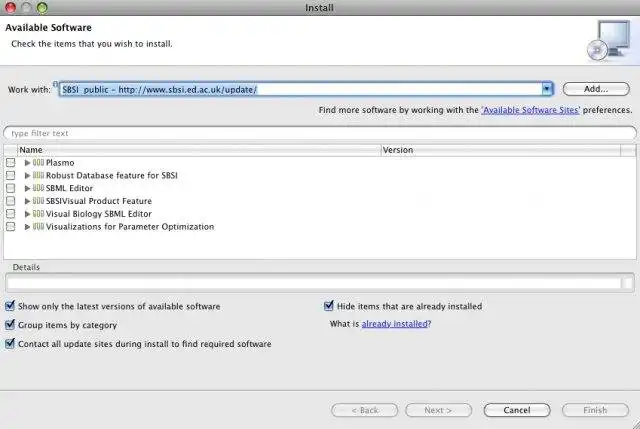Expand SBSIVisual Product Feature node
Image resolution: width=640 pixels, height=429 pixels.
coord(27,201)
